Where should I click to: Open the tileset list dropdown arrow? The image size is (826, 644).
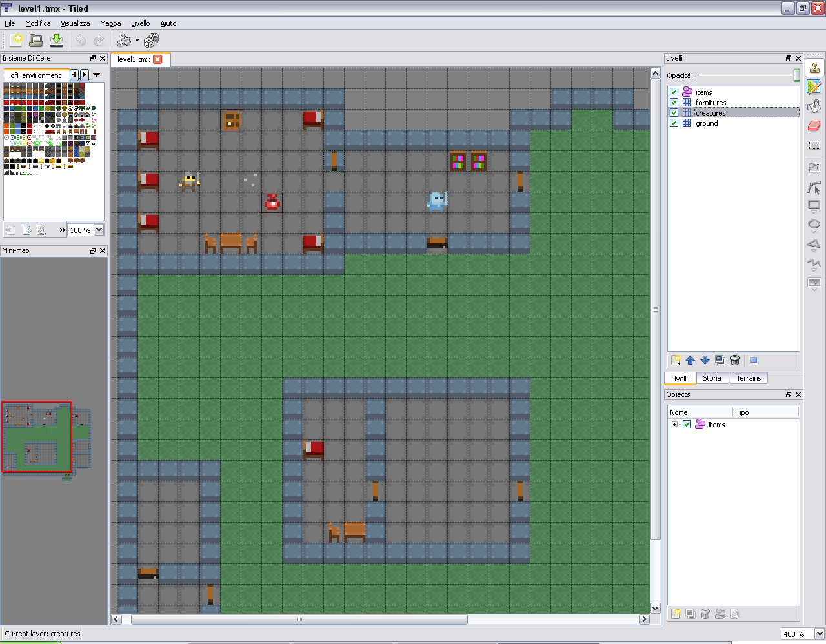[97, 75]
